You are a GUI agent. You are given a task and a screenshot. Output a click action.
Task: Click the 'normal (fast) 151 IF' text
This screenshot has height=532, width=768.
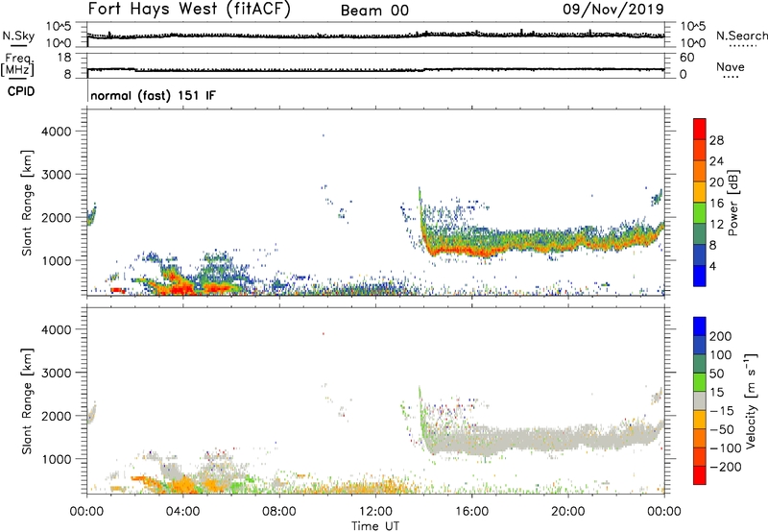(153, 95)
